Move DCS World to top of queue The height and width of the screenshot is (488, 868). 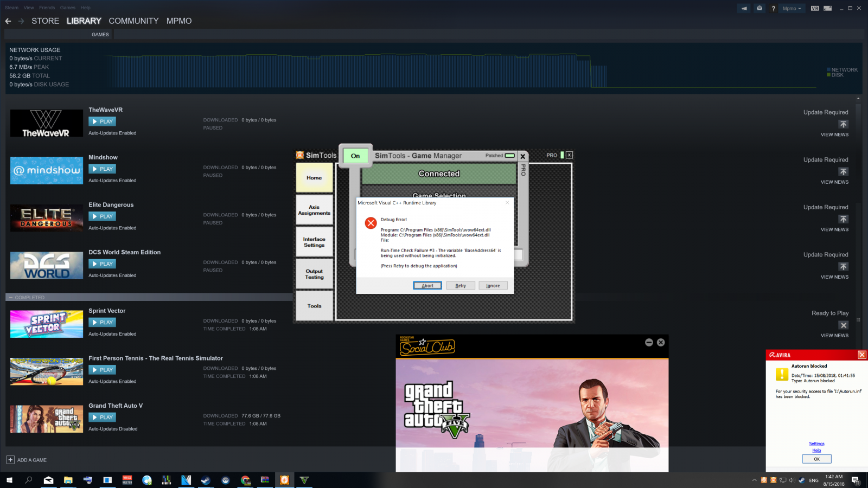point(843,267)
